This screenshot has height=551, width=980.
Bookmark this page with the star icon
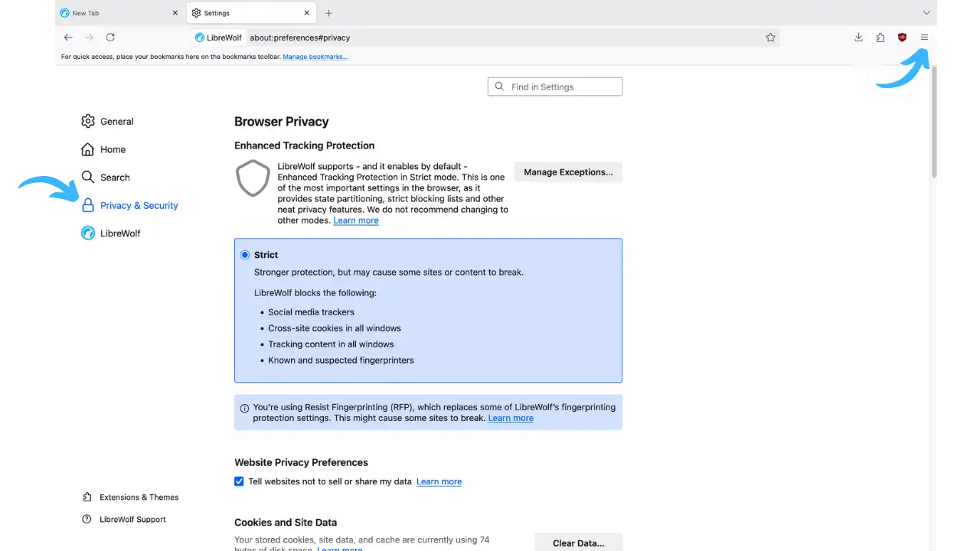[x=770, y=37]
